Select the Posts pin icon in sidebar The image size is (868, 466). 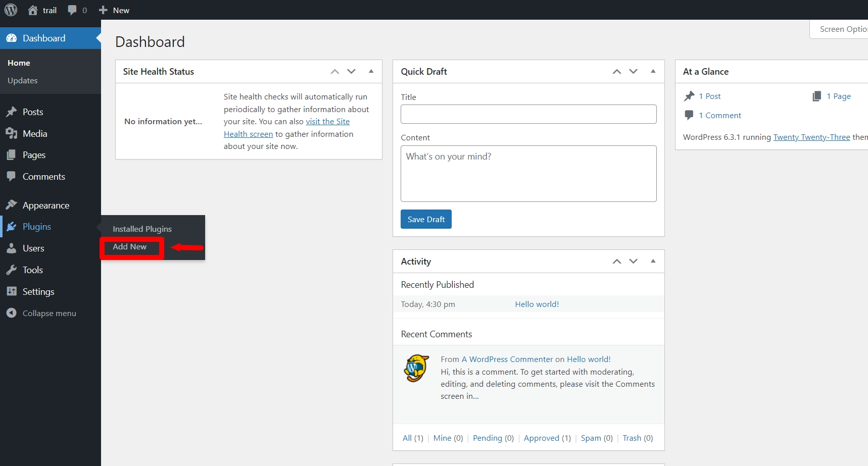tap(12, 112)
